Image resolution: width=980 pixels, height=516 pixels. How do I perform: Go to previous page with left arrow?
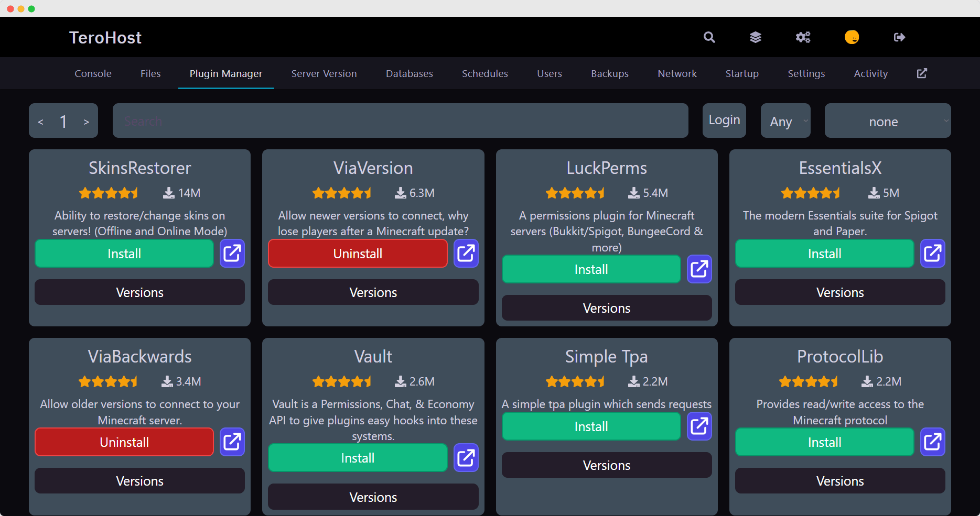(40, 122)
